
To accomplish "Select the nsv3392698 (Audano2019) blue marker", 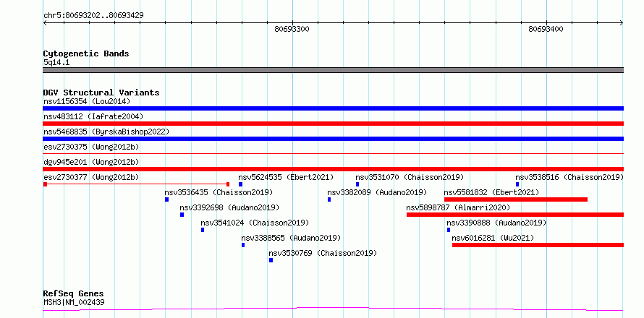I will (182, 215).
